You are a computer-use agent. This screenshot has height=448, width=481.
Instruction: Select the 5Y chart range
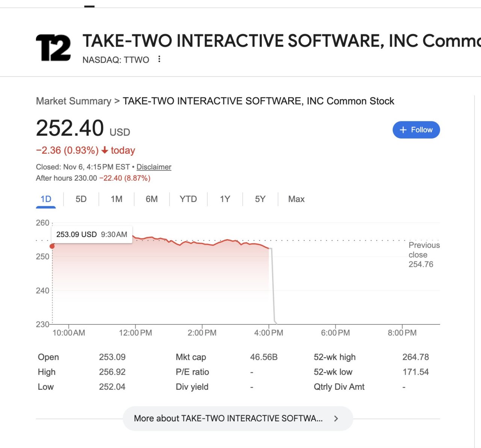pyautogui.click(x=260, y=199)
